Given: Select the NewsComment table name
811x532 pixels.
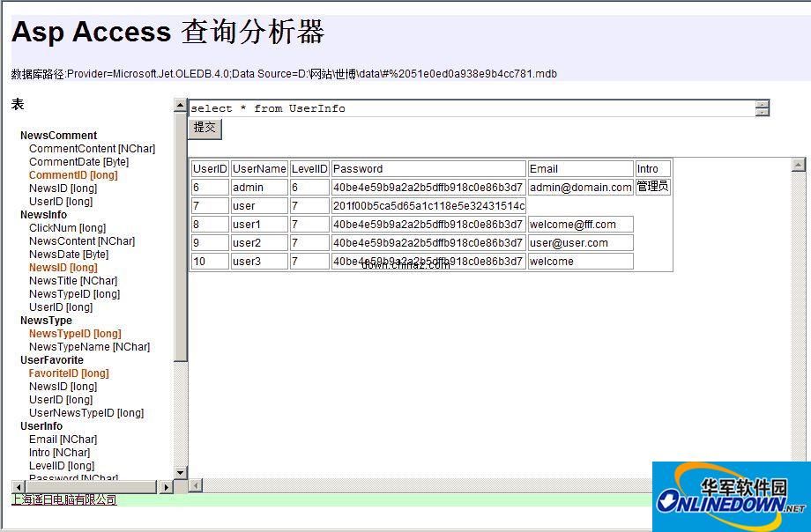Looking at the screenshot, I should tap(58, 136).
